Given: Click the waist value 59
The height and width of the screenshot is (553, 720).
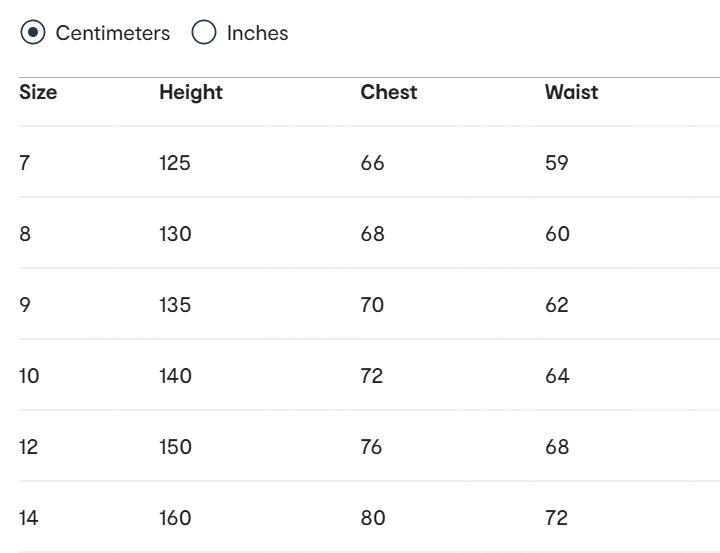Looking at the screenshot, I should pos(557,163).
